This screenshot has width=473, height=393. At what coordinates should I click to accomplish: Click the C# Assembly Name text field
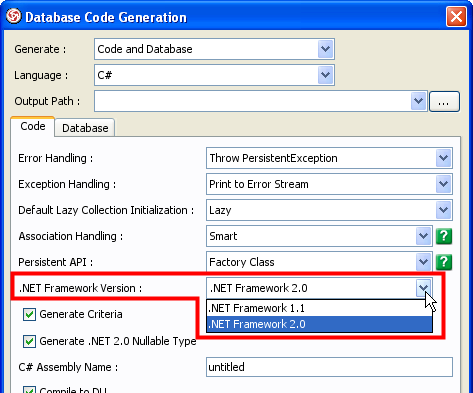(329, 367)
